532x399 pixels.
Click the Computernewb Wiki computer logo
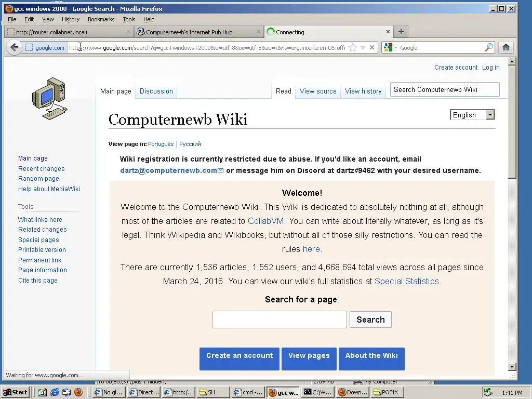point(49,99)
